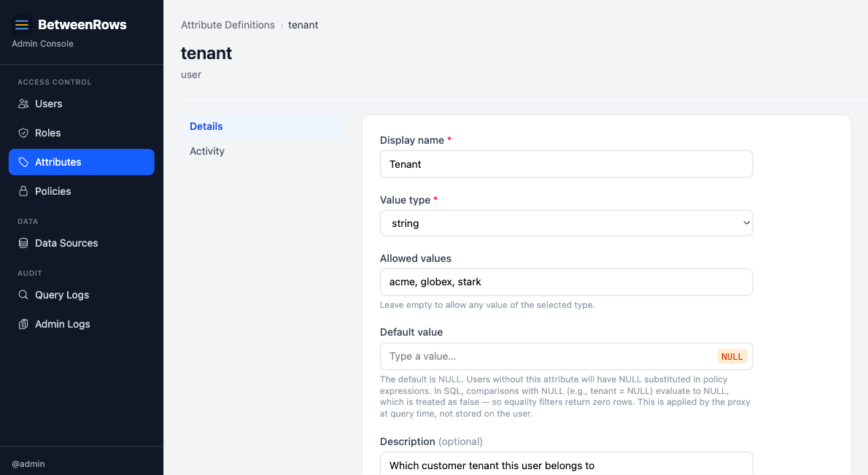868x475 pixels.
Task: Click the Admin Console subtitle
Action: (x=42, y=44)
